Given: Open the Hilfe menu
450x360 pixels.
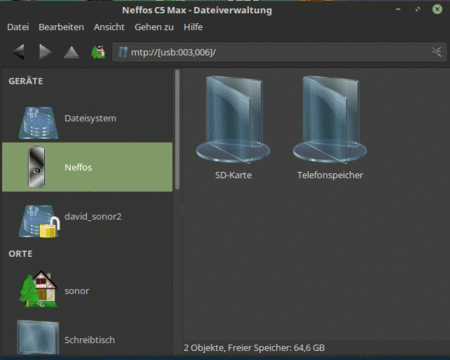Looking at the screenshot, I should coord(193,27).
